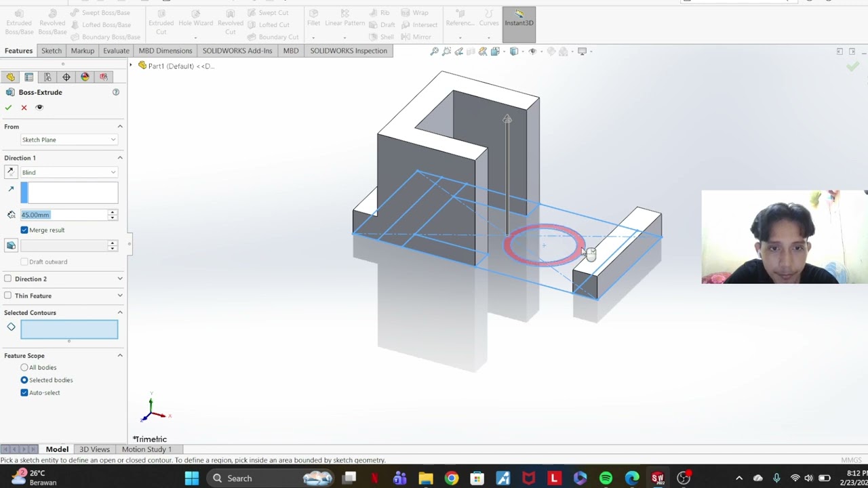Click Fillet tool in ribbon
This screenshot has width=868, height=488.
coord(313,19)
